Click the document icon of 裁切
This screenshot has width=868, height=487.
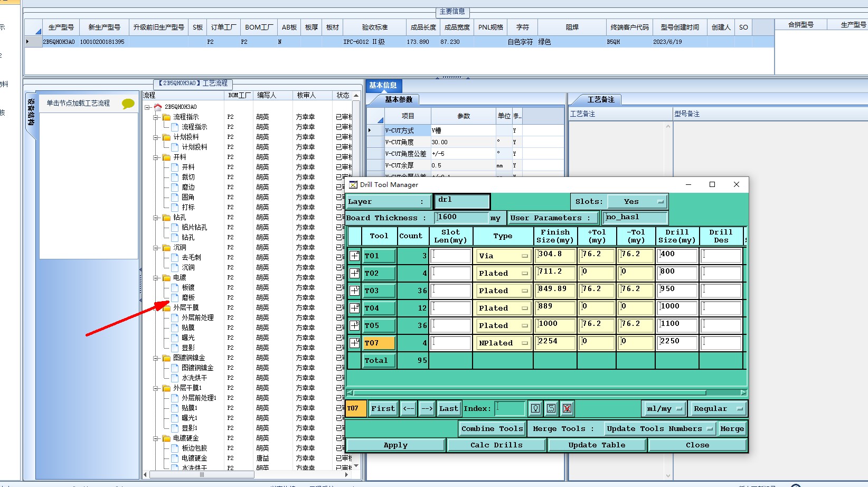point(175,177)
